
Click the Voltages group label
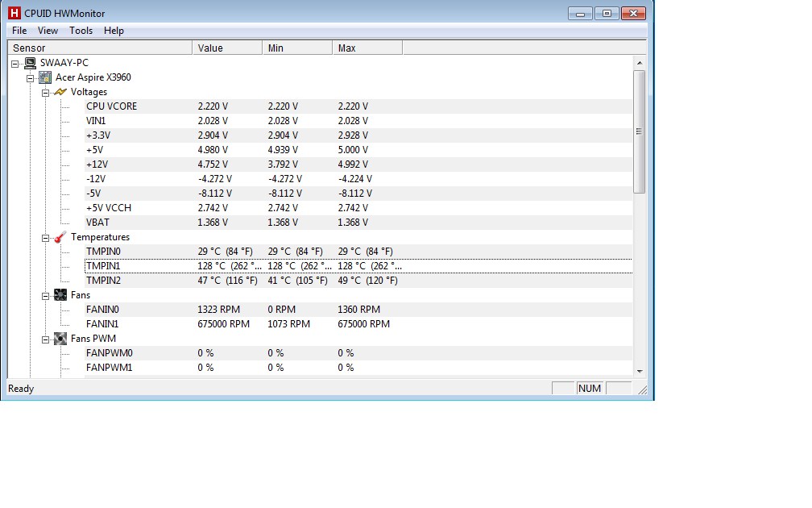89,92
